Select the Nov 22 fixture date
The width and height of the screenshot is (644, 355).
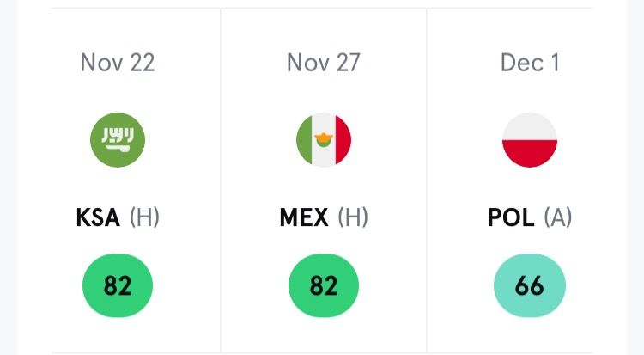tap(117, 63)
